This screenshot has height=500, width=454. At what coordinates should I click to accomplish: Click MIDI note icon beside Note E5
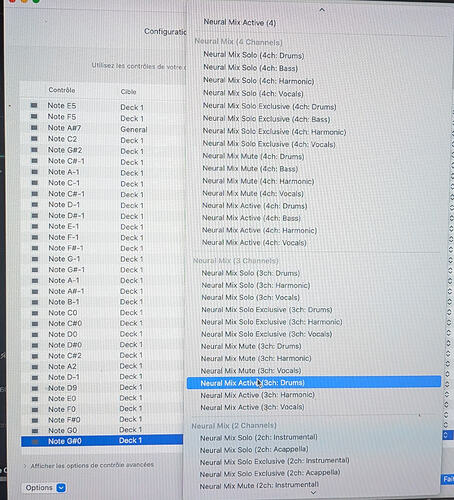point(34,105)
